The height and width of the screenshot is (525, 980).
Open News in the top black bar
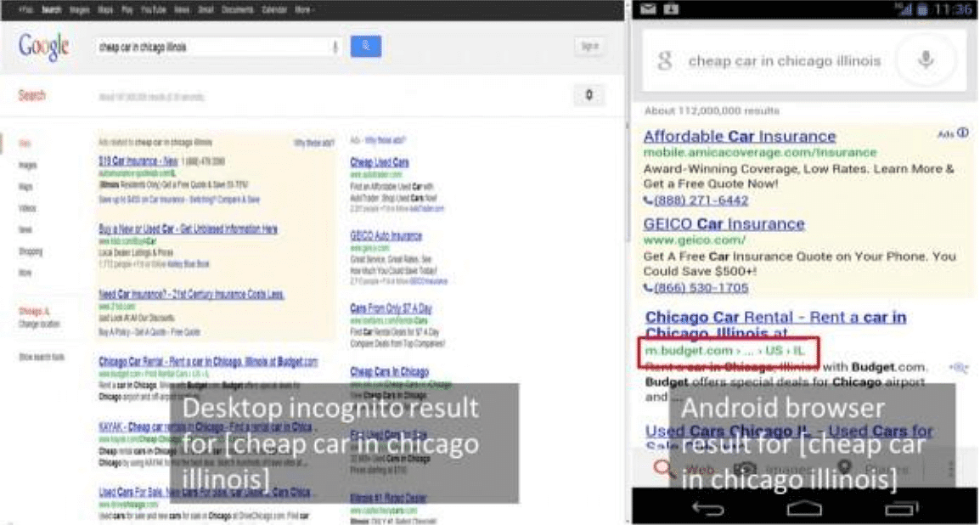[182, 10]
